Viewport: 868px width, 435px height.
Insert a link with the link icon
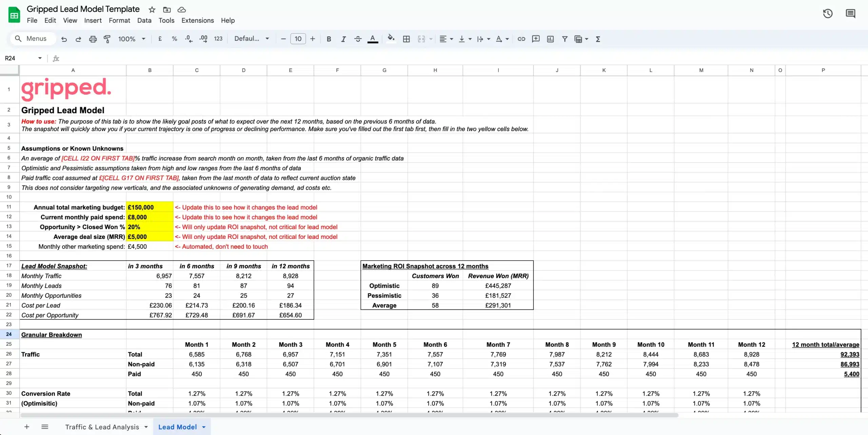(521, 39)
